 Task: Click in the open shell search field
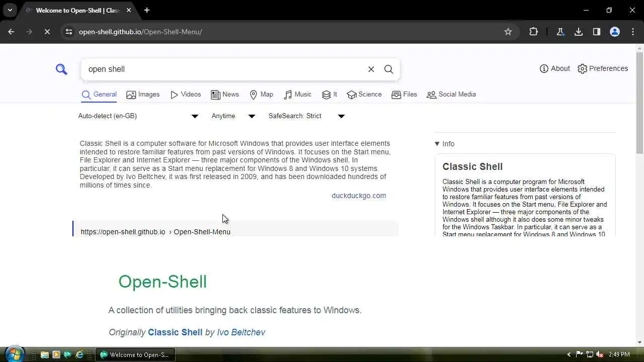point(224,69)
